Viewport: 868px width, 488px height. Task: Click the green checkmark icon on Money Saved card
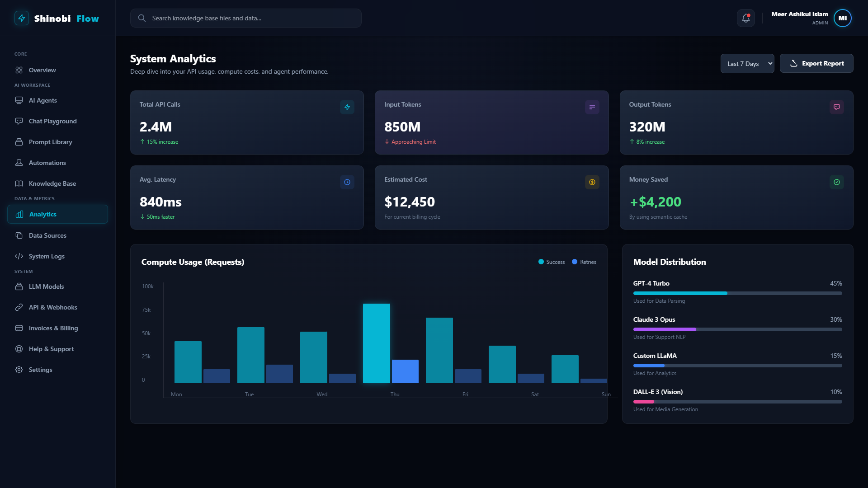(x=836, y=182)
